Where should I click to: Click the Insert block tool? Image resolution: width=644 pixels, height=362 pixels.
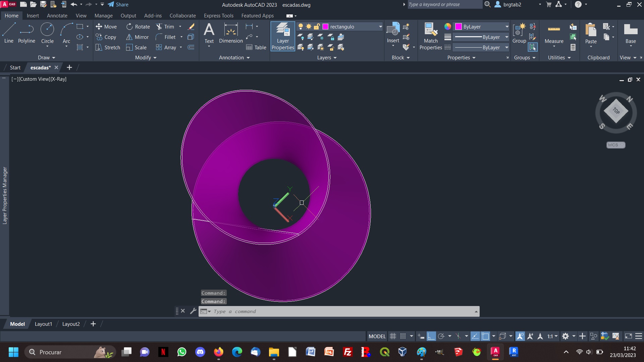tap(393, 33)
